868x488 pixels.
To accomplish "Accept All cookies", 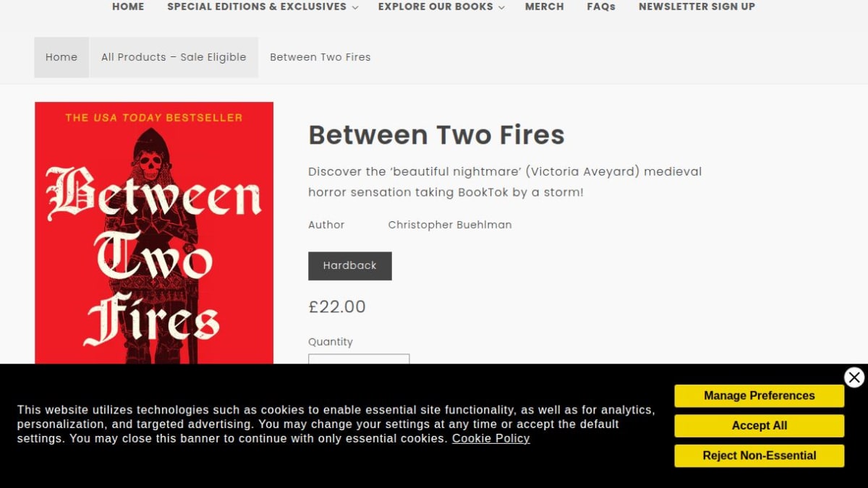I will point(759,426).
